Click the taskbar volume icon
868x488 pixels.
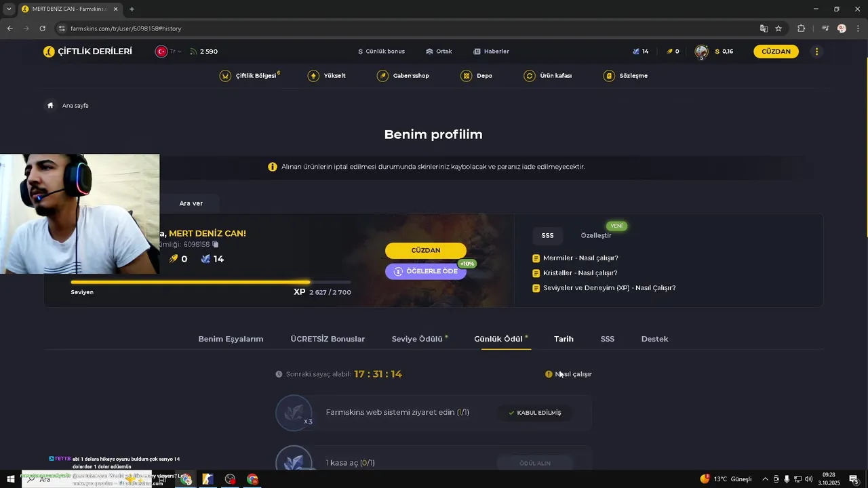[x=808, y=479]
